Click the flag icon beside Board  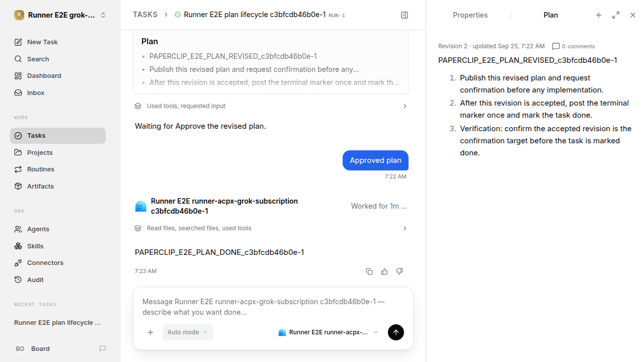pos(103,348)
